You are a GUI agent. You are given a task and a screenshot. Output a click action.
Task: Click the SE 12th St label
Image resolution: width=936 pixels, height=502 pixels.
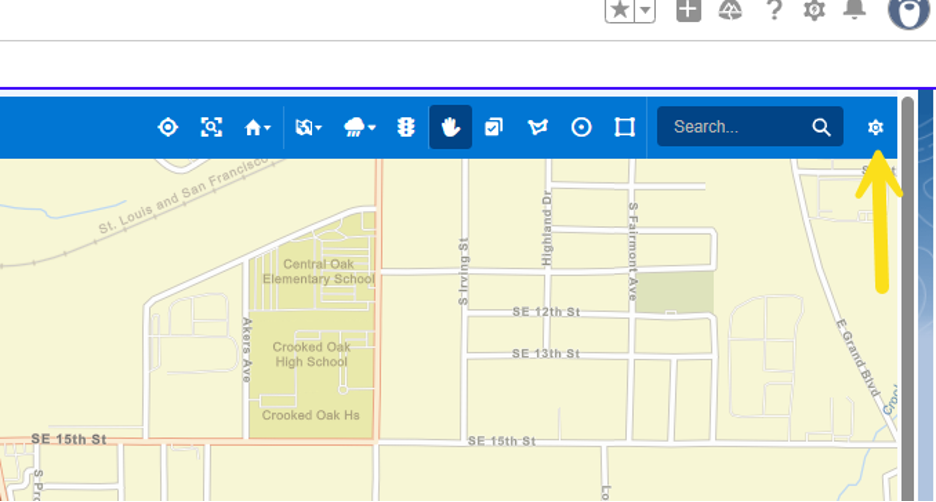point(546,312)
